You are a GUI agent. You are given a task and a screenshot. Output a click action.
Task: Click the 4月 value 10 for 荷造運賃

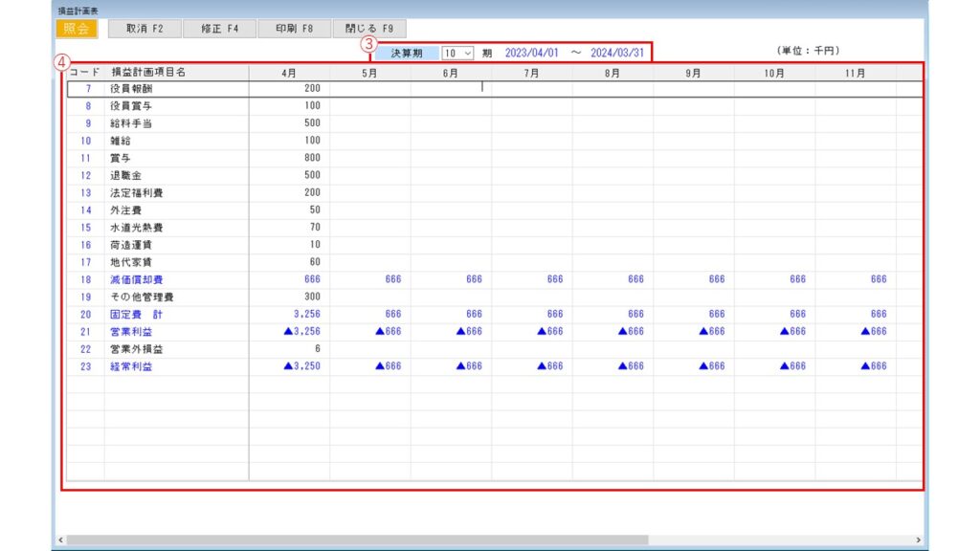pyautogui.click(x=315, y=245)
